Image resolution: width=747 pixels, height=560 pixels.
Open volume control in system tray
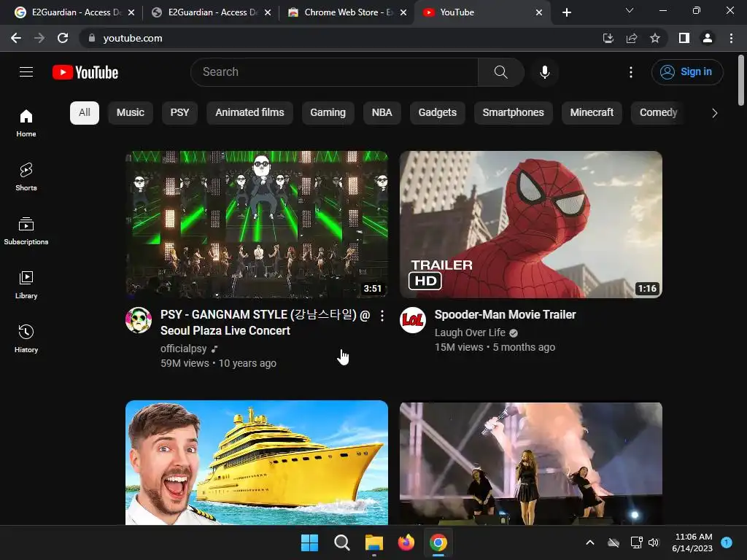tap(654, 542)
